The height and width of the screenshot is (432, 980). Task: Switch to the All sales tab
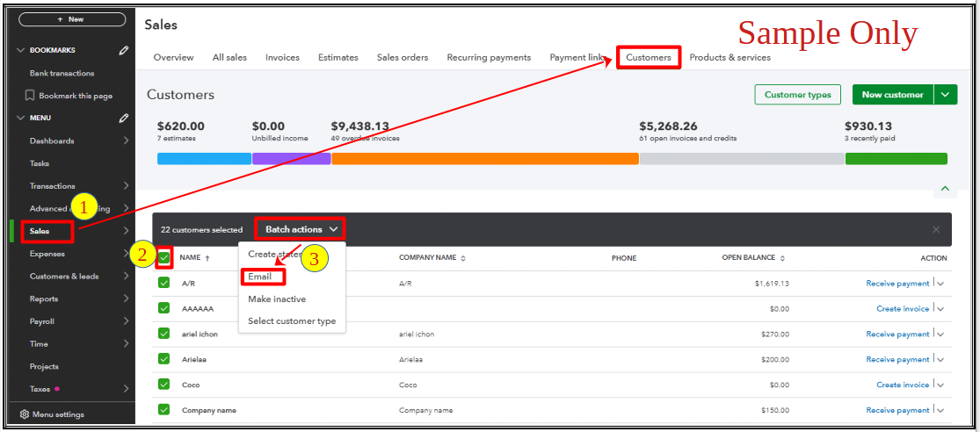(229, 57)
